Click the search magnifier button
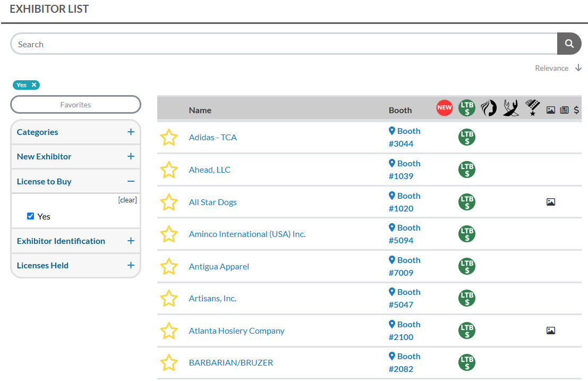Viewport: 588px width, 381px height. [569, 44]
